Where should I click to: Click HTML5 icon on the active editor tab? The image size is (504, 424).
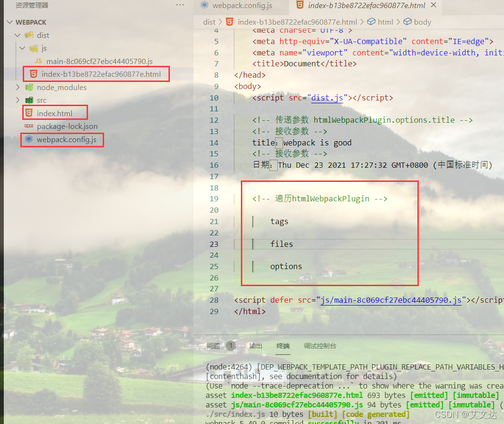click(x=300, y=5)
